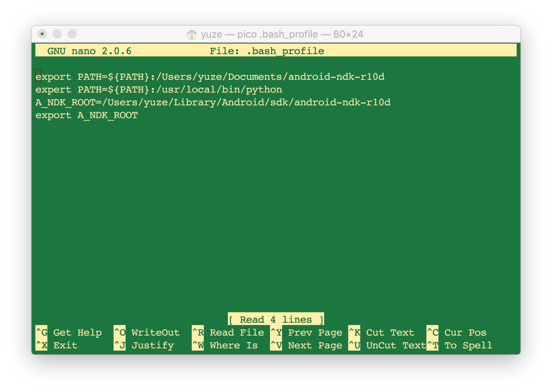The width and height of the screenshot is (552, 392).
Task: Click the '^T To Spell' shortcut
Action: 460,345
